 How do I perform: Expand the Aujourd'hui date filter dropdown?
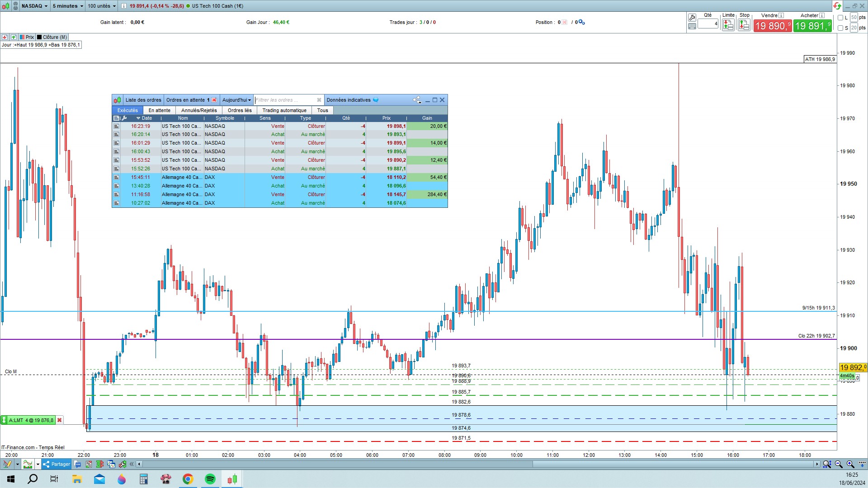pos(236,100)
